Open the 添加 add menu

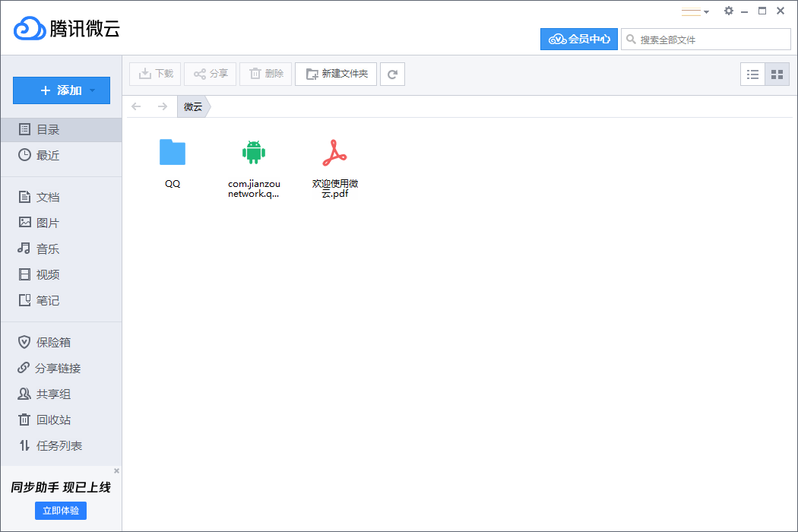point(62,90)
